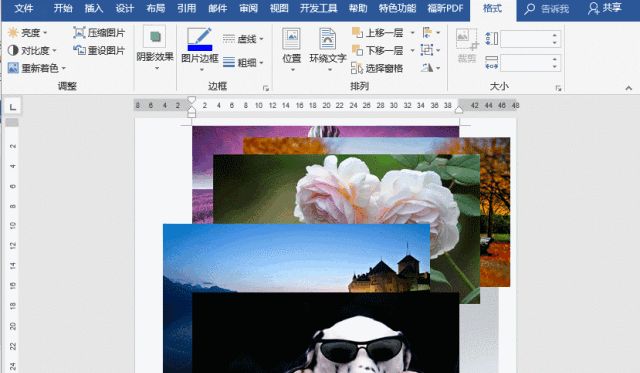Switch to the 视图 tab
The height and width of the screenshot is (373, 640).
click(x=279, y=8)
